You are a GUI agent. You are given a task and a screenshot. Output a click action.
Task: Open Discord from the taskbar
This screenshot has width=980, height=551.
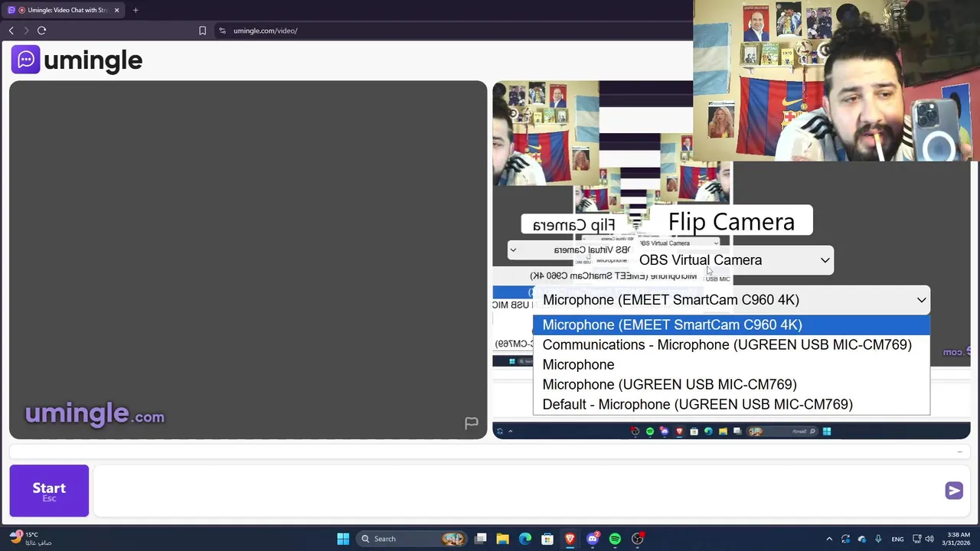[x=593, y=539]
